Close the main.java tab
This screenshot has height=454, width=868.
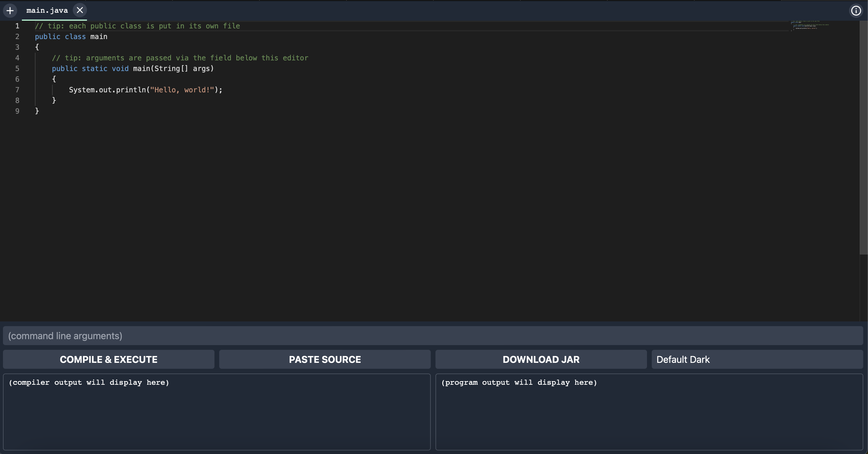pyautogui.click(x=80, y=10)
